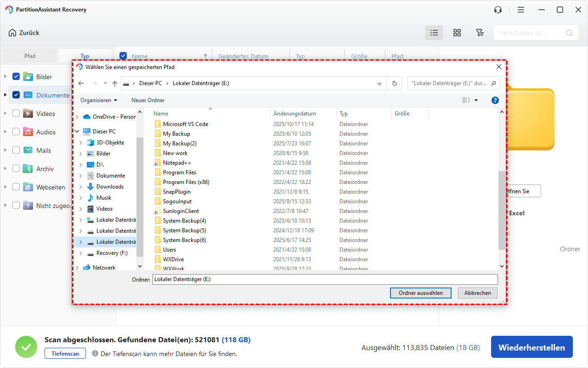Click the question-mark icon for Nicht zugeordnet
The image size is (588, 368).
(28, 206)
